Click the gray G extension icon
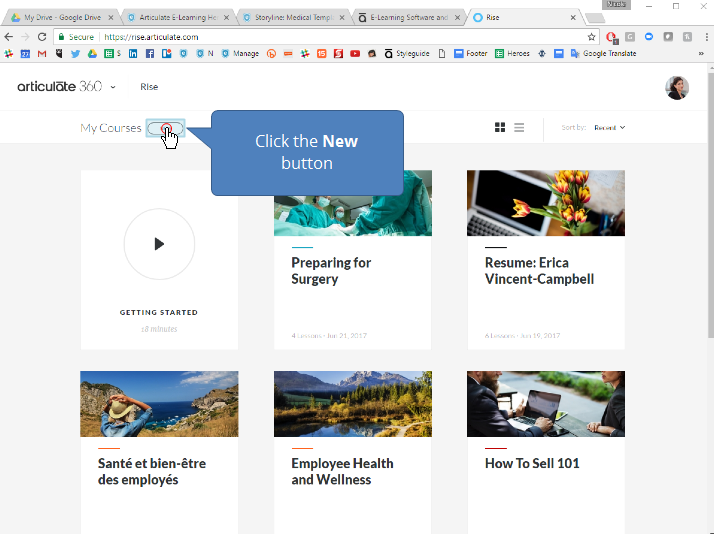 click(x=630, y=37)
